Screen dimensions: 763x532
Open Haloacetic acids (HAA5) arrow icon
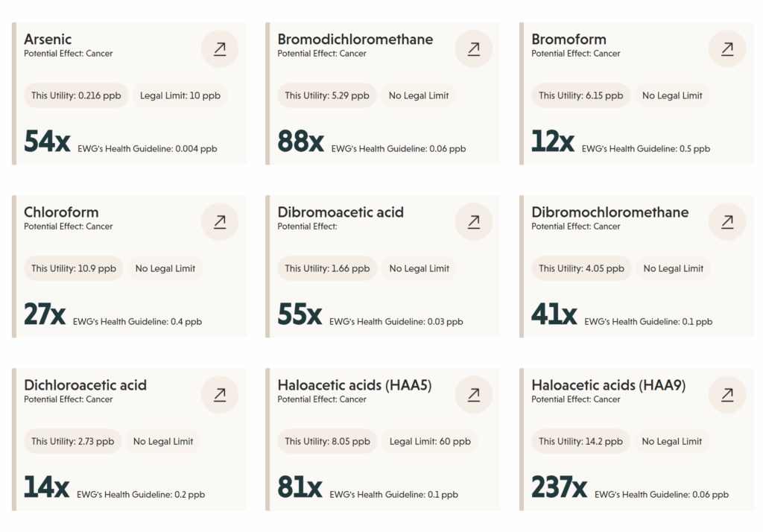tap(473, 394)
